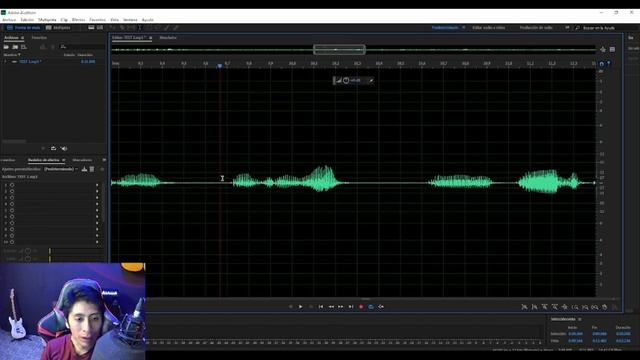The image size is (640, 360).
Task: Save the effects rack preset icon
Action: (x=84, y=169)
